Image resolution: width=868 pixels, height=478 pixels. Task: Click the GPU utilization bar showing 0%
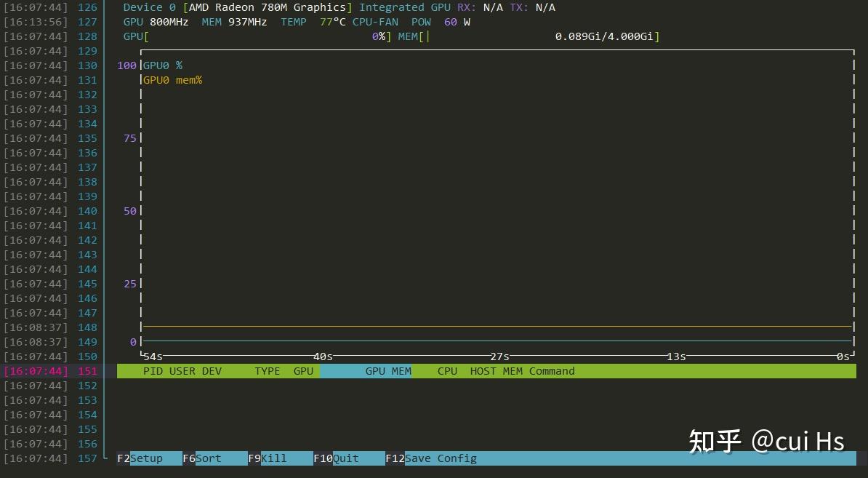[257, 36]
